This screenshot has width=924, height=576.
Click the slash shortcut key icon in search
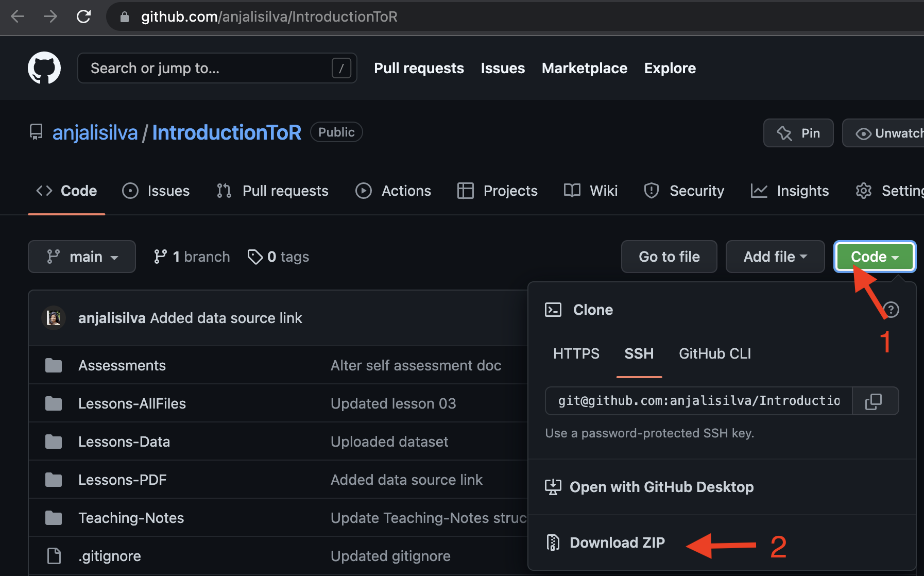click(341, 68)
